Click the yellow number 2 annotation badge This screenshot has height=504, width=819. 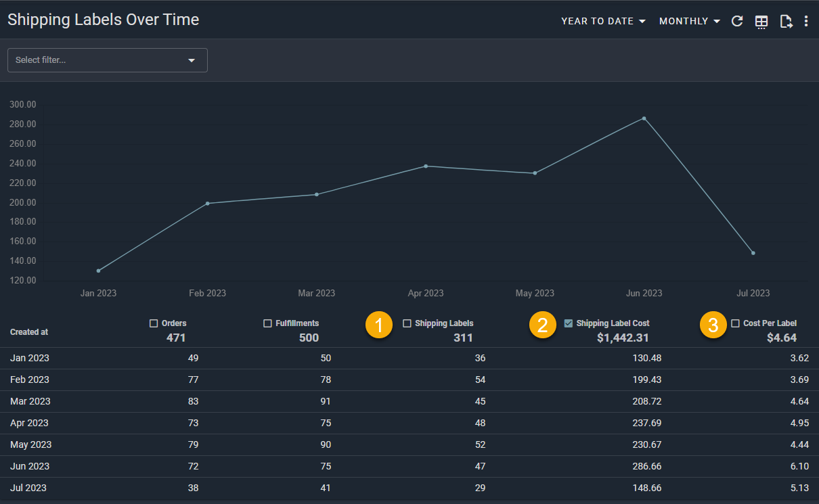tap(542, 325)
